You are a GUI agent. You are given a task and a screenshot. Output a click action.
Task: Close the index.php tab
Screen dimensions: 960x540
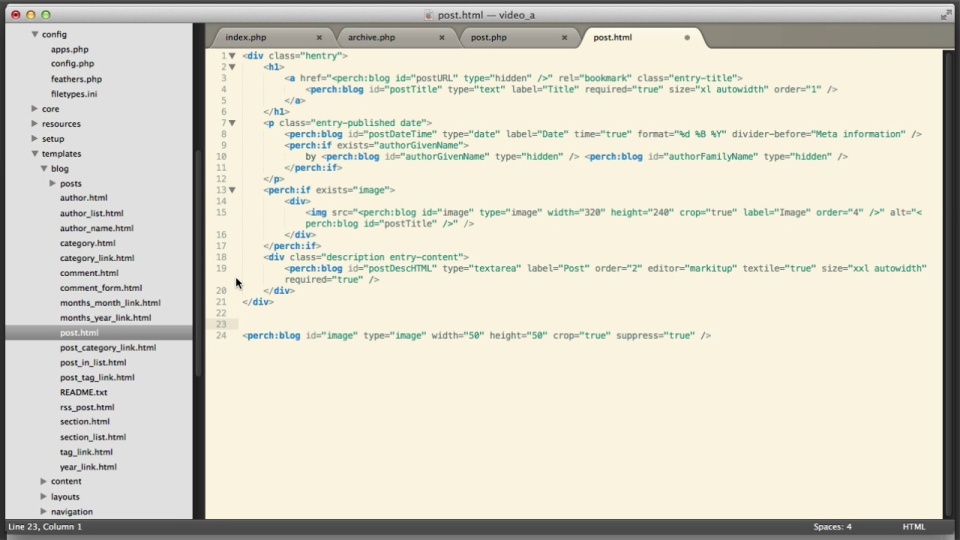click(x=319, y=37)
